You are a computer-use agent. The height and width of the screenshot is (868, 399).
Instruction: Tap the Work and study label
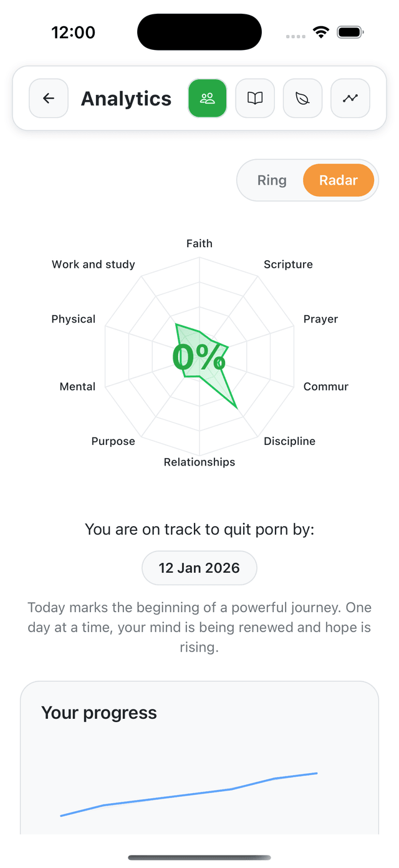[x=94, y=265]
